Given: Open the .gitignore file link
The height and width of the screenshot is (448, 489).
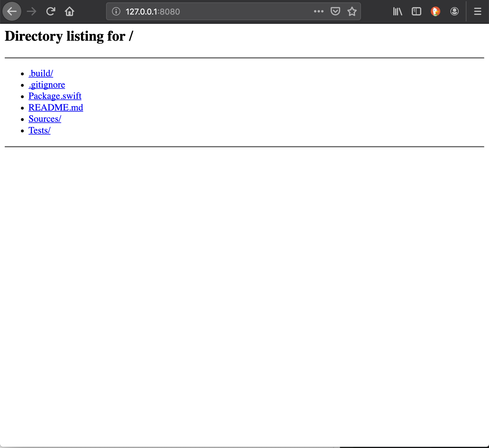Looking at the screenshot, I should (x=47, y=85).
